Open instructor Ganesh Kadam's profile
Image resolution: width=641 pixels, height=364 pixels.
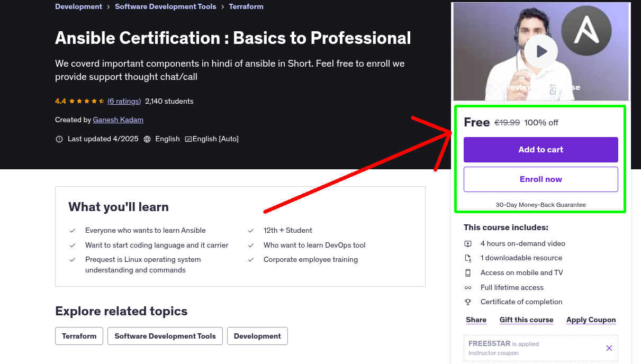coord(118,120)
